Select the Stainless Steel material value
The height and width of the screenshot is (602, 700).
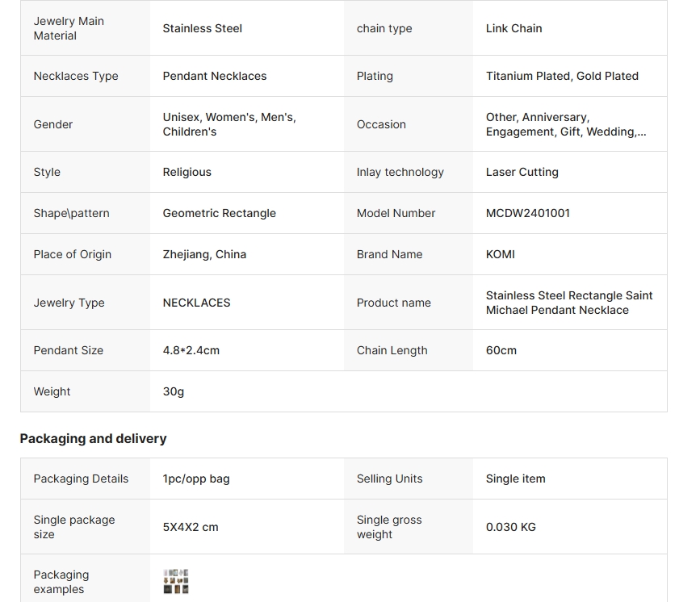(x=202, y=28)
